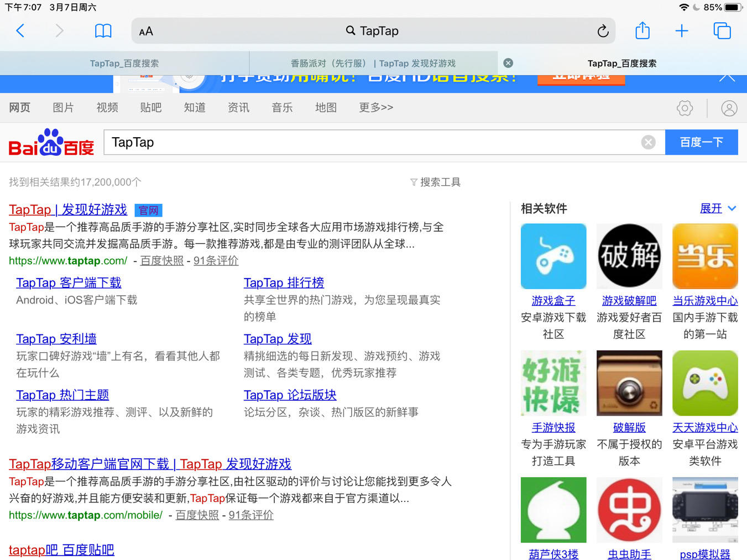The height and width of the screenshot is (560, 747).
Task: Close the 香肠派对 Safari tab
Action: pyautogui.click(x=508, y=63)
